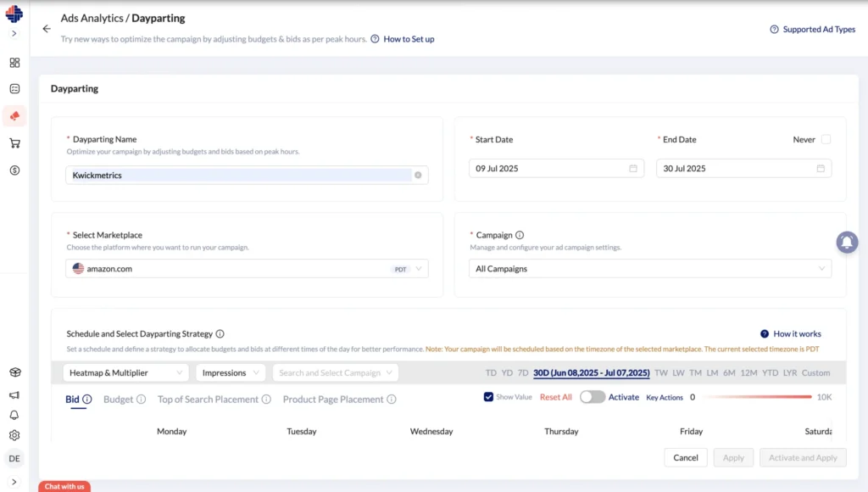
Task: Select the YD date range
Action: (507, 373)
